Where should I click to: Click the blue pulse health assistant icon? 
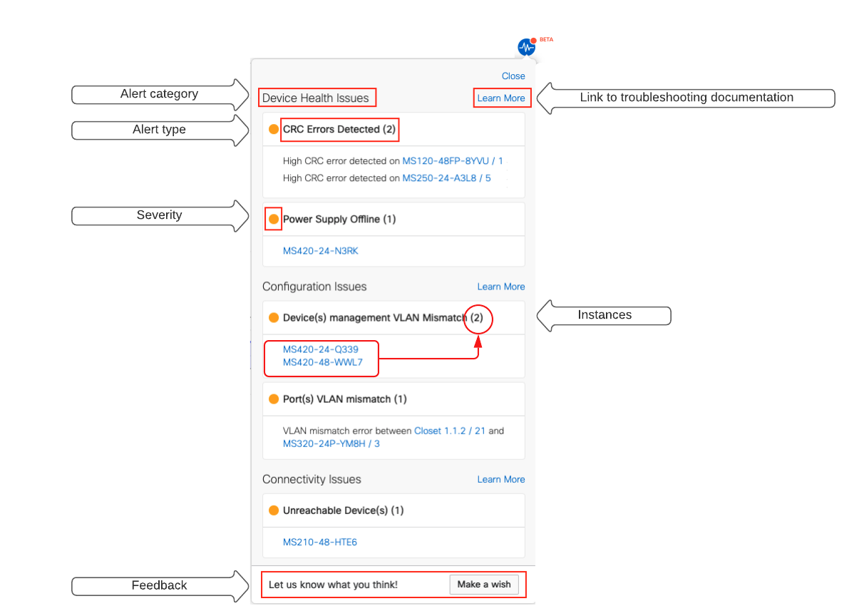point(525,48)
